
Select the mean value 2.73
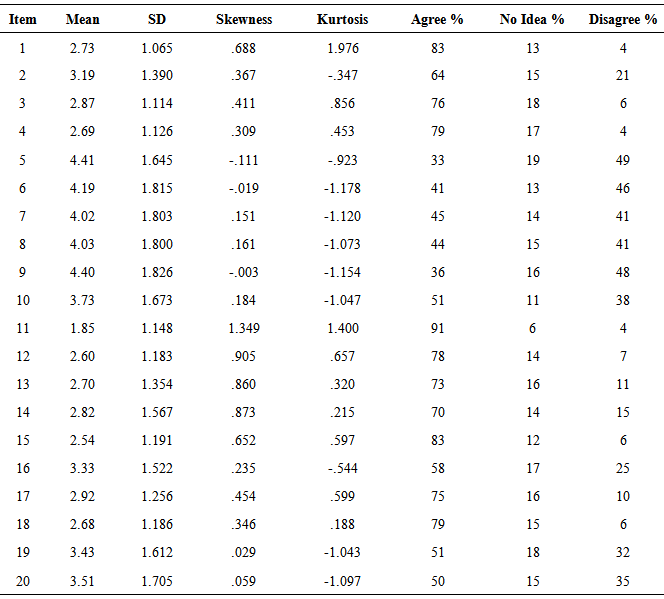point(83,48)
